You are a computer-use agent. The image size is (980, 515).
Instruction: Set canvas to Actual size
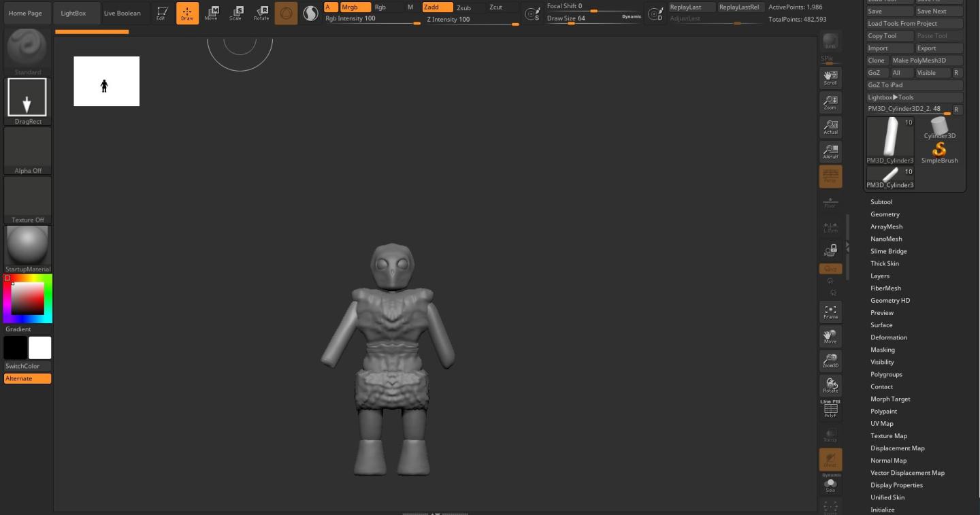coord(830,127)
